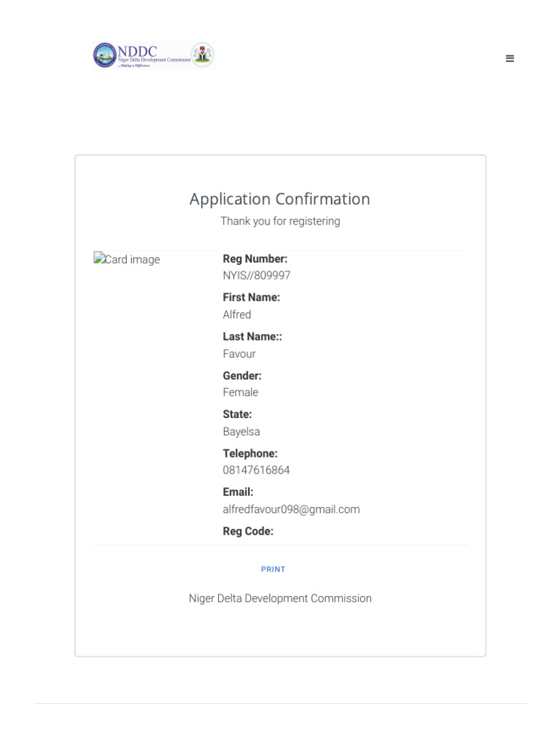Click the Thank you for registering text
Viewport: 560px width, 747px height.
tap(280, 221)
